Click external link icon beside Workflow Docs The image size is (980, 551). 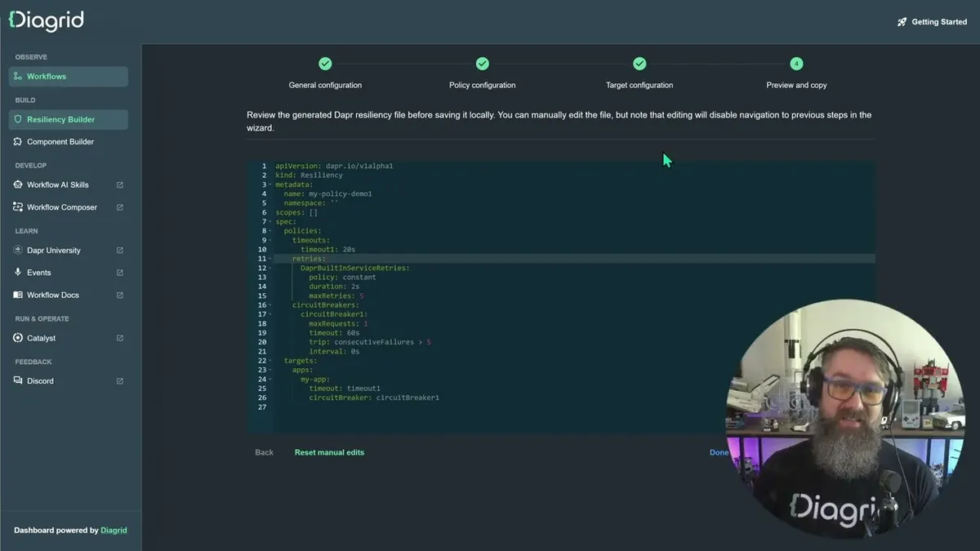[120, 295]
